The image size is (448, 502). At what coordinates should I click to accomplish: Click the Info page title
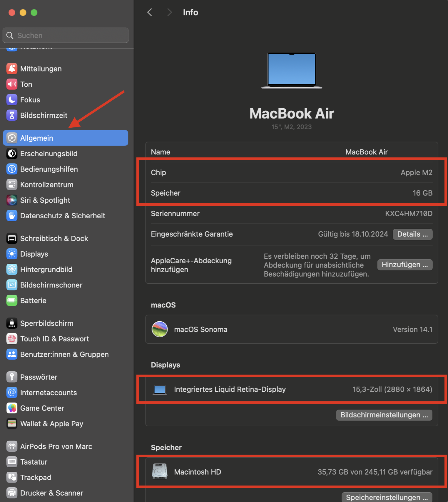(x=190, y=12)
